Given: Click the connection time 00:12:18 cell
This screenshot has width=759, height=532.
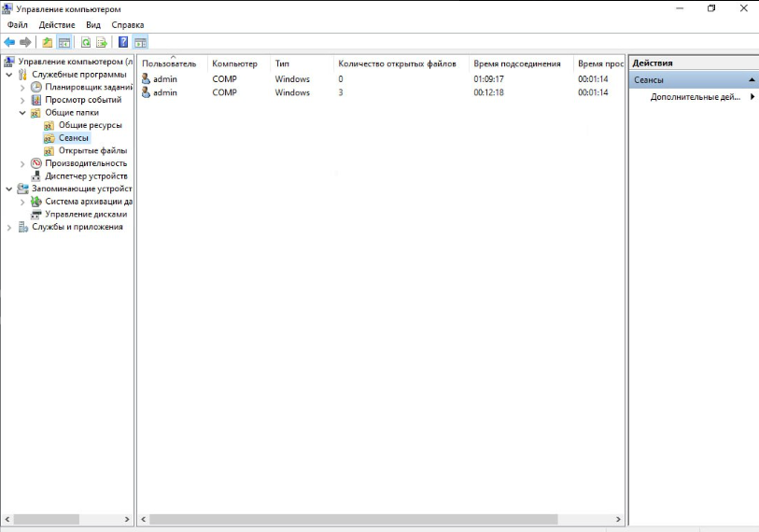Looking at the screenshot, I should pos(488,92).
